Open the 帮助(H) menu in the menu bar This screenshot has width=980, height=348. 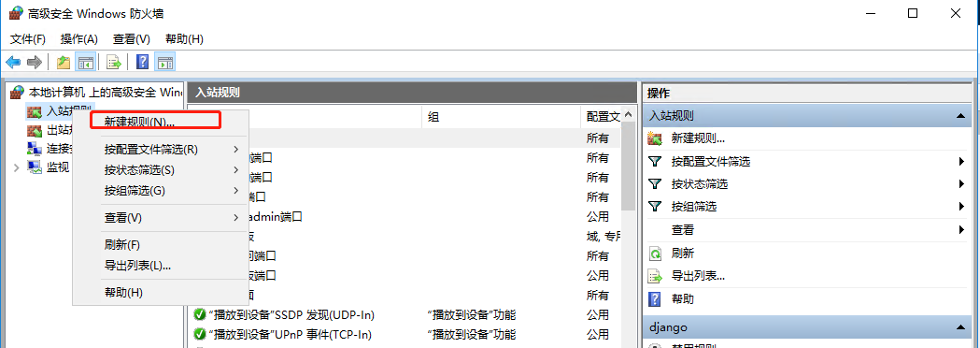(184, 38)
